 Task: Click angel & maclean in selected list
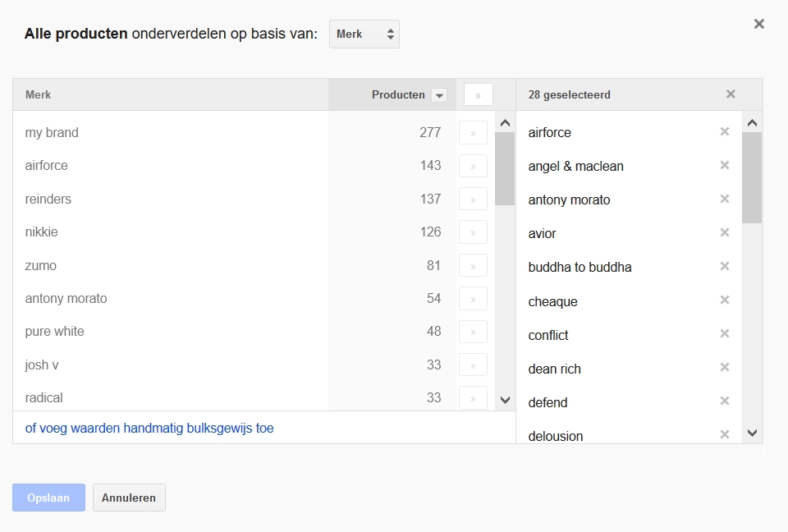tap(575, 167)
